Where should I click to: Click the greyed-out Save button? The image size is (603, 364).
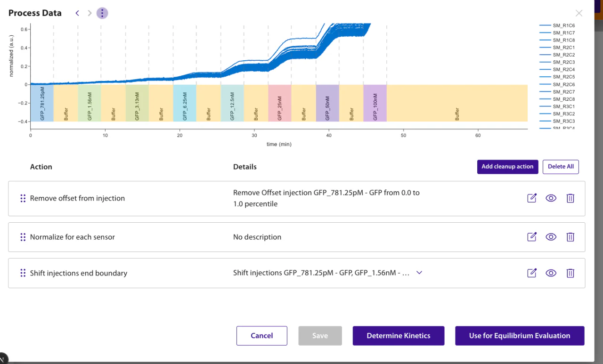(320, 336)
